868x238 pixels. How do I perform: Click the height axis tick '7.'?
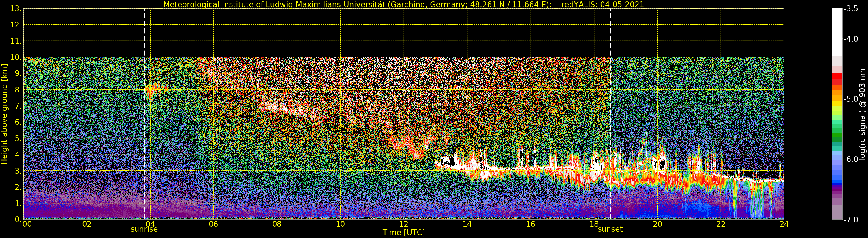18,106
